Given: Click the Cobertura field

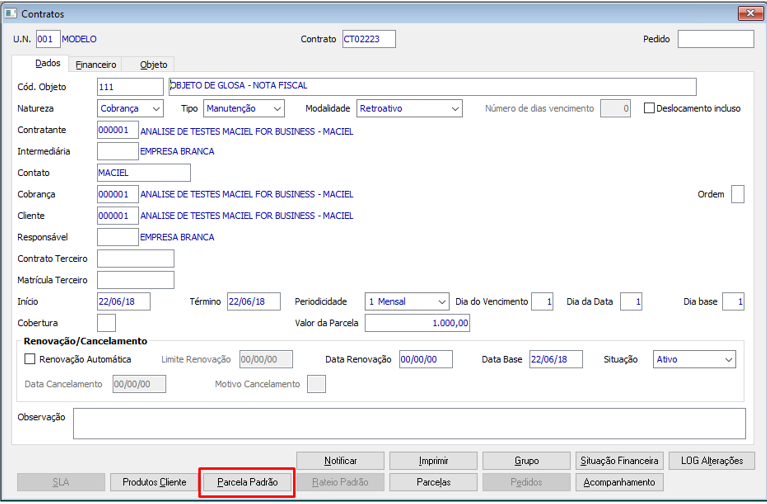Looking at the screenshot, I should [107, 323].
